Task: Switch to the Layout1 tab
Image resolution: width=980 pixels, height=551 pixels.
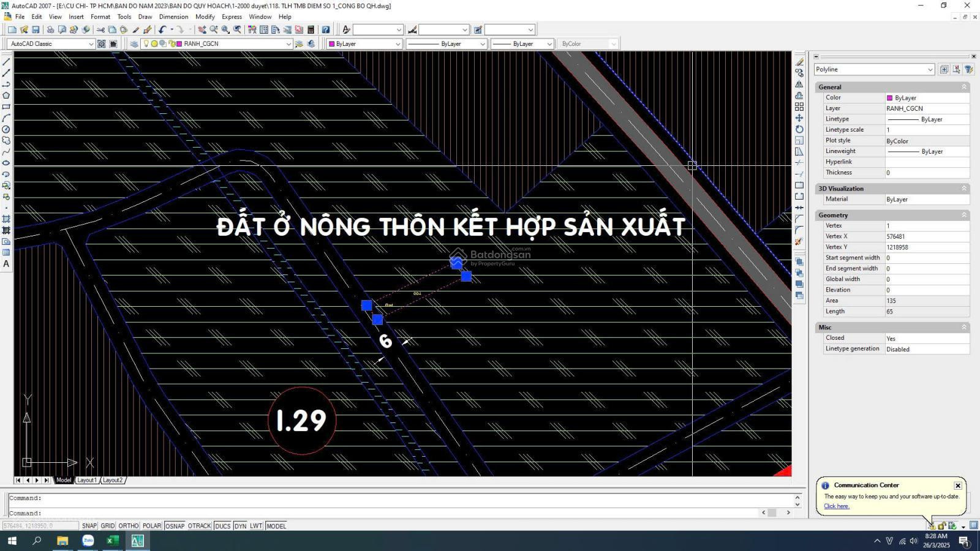Action: click(86, 481)
